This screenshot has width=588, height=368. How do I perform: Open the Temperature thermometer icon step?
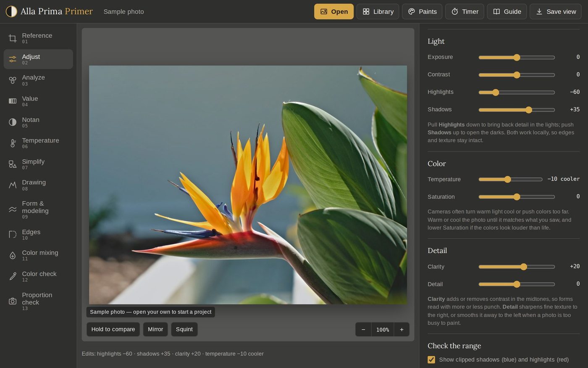[13, 143]
